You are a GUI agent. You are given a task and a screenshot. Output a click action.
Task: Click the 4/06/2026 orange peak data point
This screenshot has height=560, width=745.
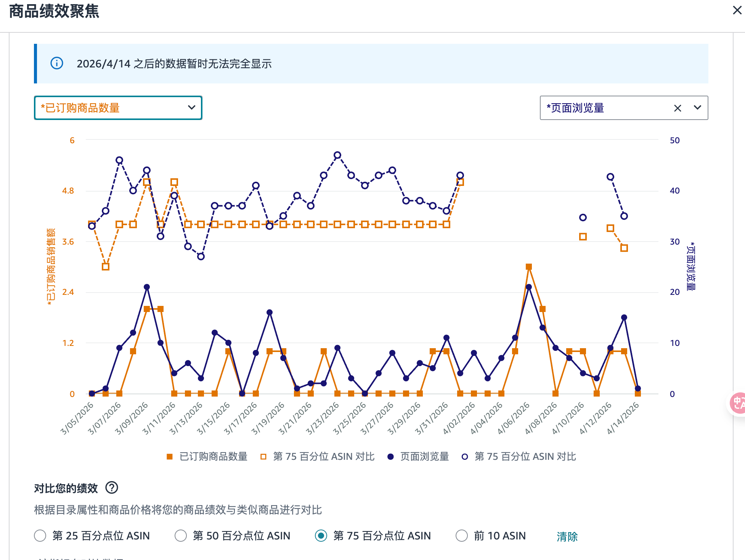(528, 267)
